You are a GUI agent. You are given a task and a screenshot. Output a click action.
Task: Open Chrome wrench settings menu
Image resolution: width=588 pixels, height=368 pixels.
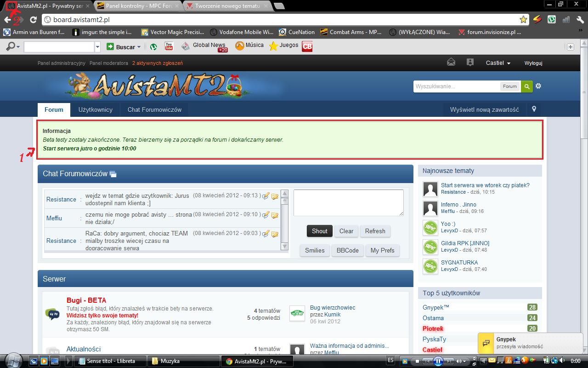tap(580, 20)
